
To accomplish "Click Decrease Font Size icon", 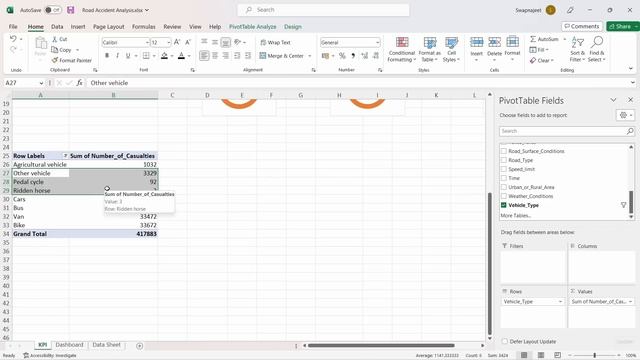I will tap(188, 42).
